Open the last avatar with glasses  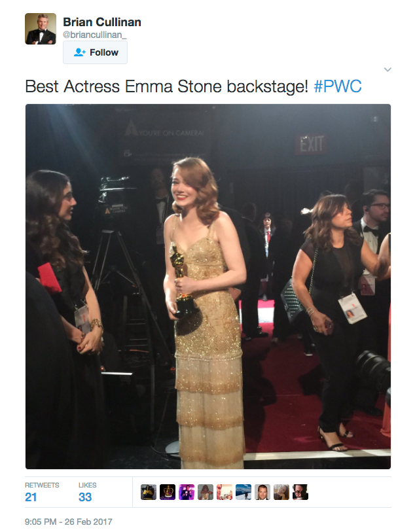point(300,492)
